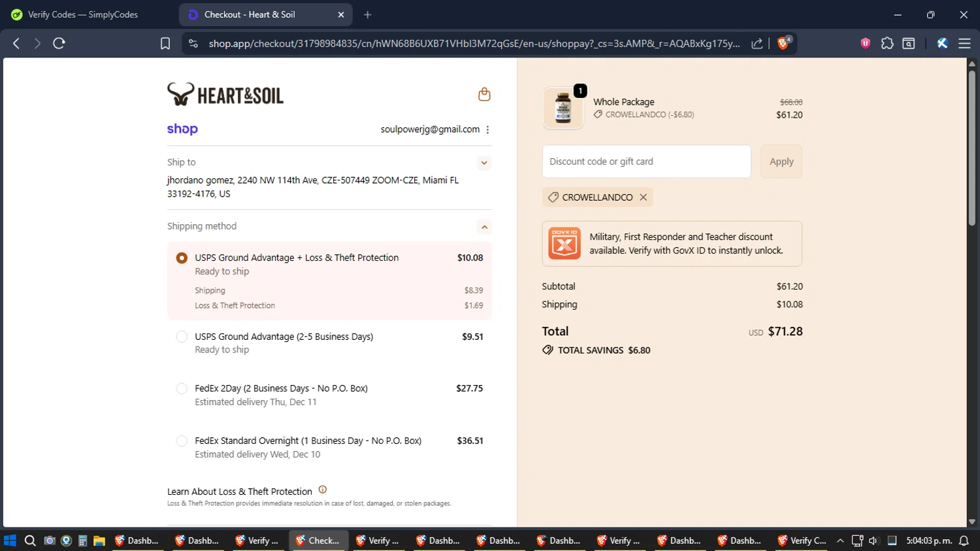Viewport: 980px width, 551px height.
Task: Close the Checkout - Heart & Soil tab
Action: tap(341, 14)
